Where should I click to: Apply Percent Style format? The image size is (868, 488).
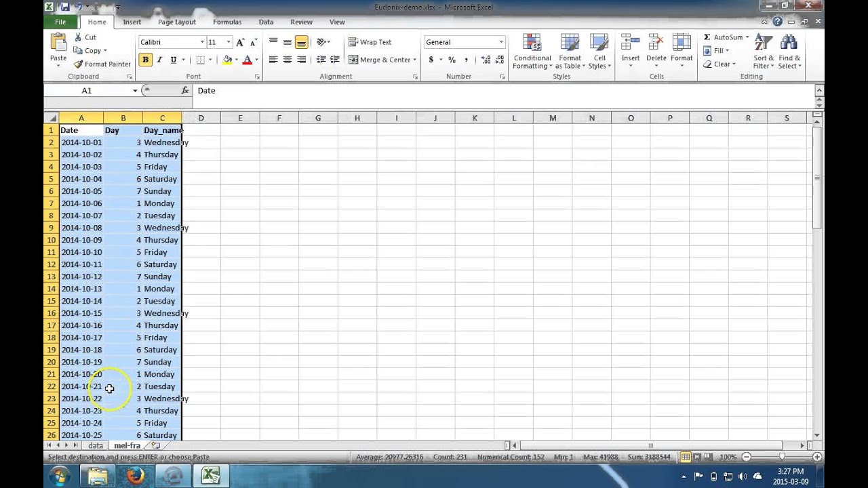(452, 60)
